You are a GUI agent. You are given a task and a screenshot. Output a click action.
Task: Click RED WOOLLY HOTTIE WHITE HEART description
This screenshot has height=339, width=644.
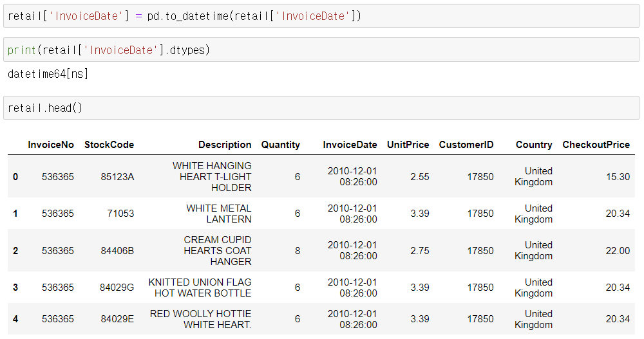click(200, 319)
